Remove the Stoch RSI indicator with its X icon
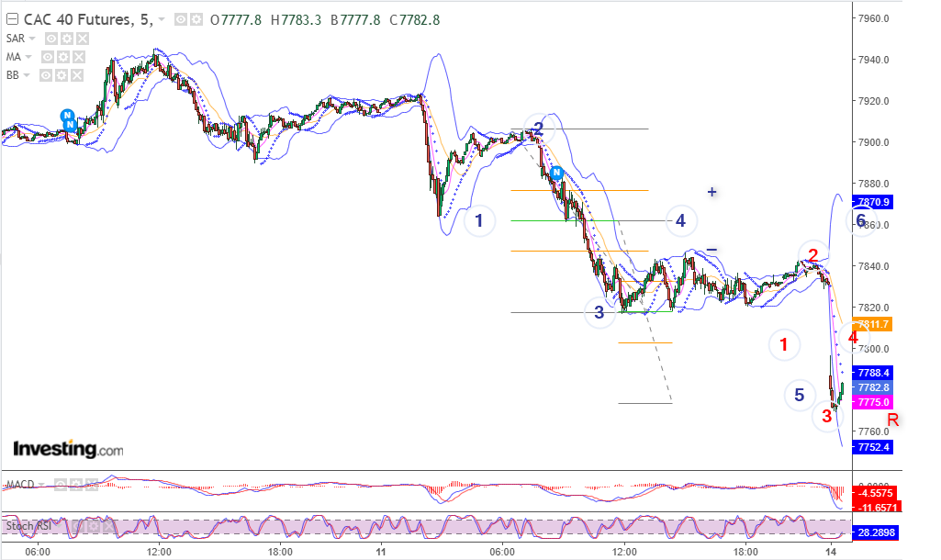The width and height of the screenshot is (941, 560). [x=108, y=527]
